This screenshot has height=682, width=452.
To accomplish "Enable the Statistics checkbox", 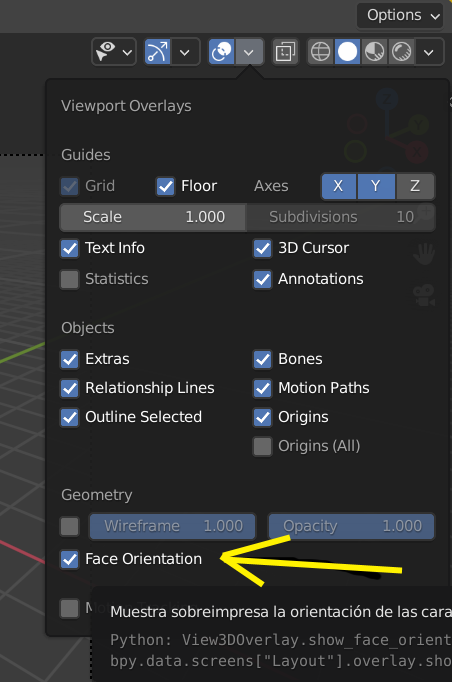I will pos(70,279).
